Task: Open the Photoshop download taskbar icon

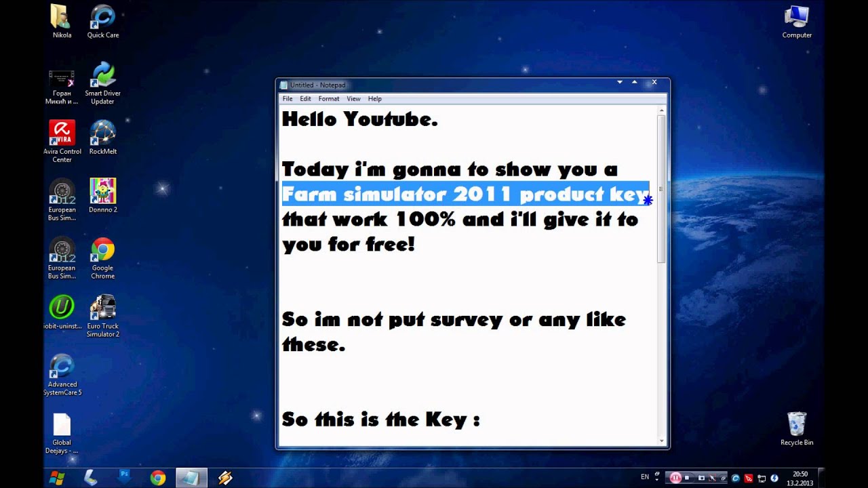Action: (124, 478)
